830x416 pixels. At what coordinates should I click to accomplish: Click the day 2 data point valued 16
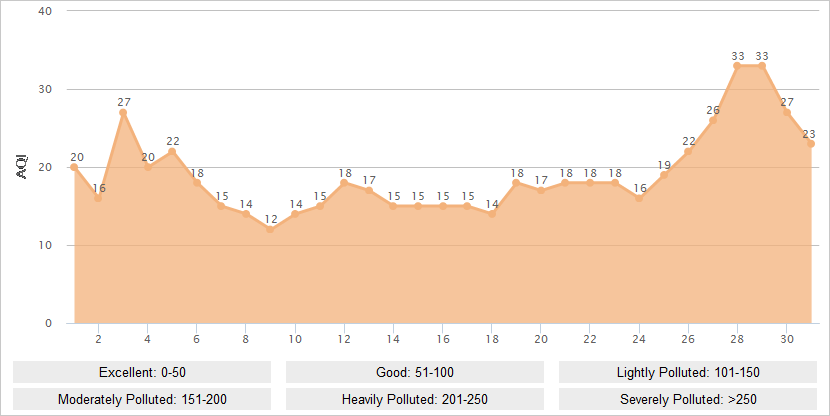click(x=98, y=198)
